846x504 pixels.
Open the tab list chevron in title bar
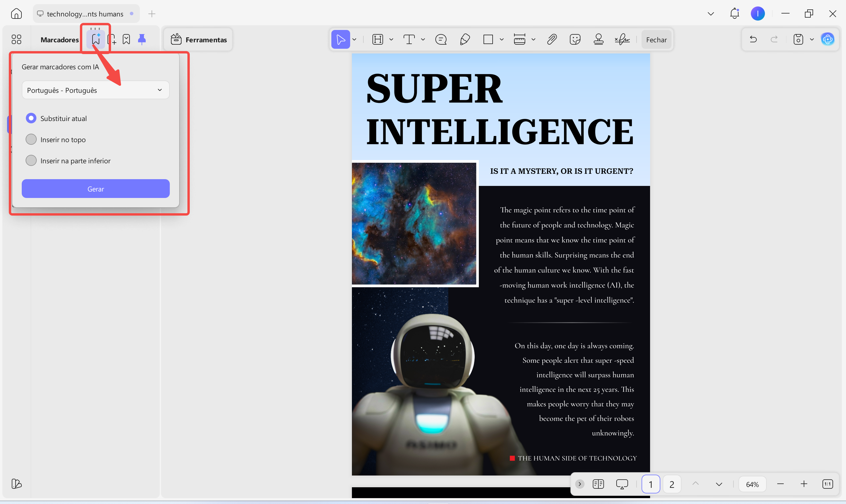click(x=711, y=14)
